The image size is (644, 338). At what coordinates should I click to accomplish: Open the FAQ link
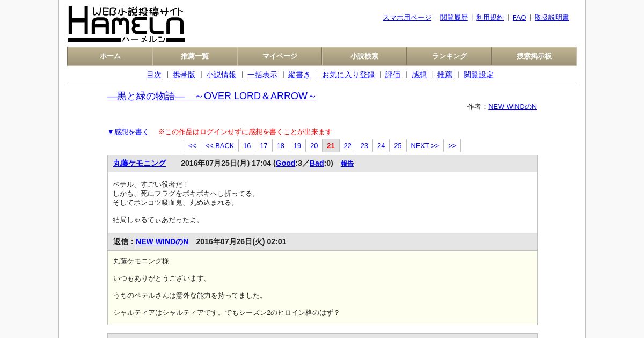519,18
